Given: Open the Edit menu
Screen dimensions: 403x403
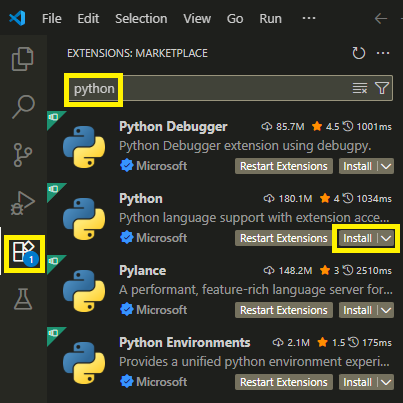Looking at the screenshot, I should (x=88, y=19).
